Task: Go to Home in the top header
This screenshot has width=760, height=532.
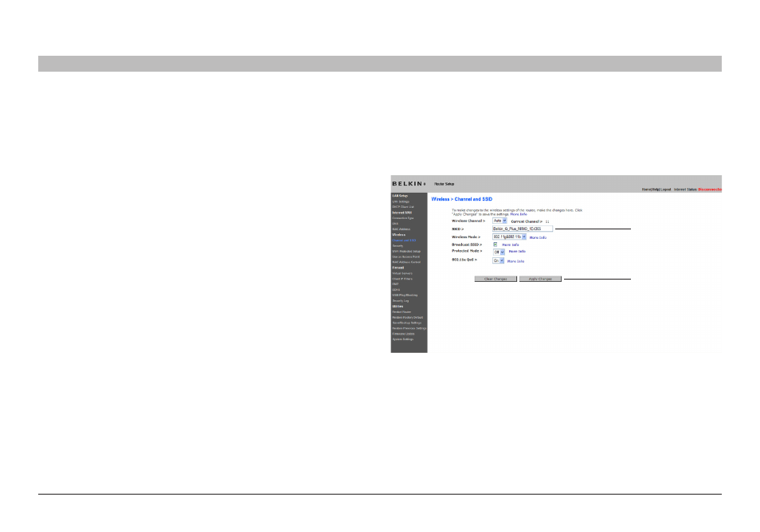Action: [646, 190]
